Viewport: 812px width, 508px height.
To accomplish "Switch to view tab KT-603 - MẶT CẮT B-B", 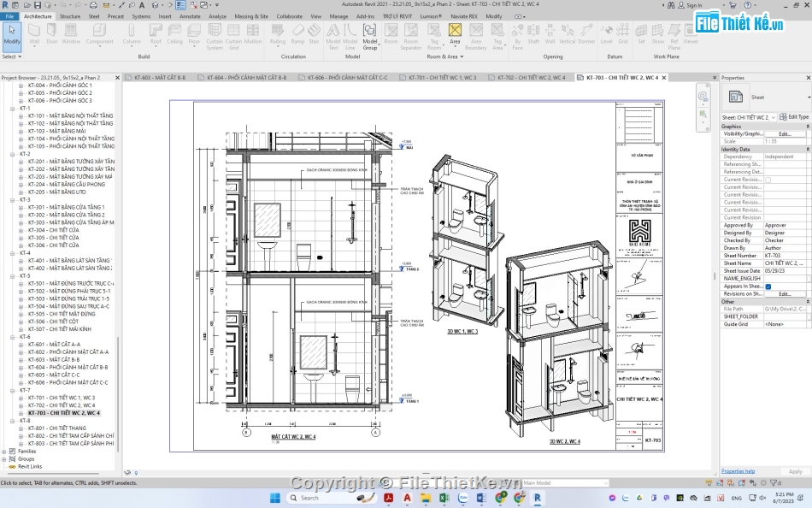I will [160, 77].
